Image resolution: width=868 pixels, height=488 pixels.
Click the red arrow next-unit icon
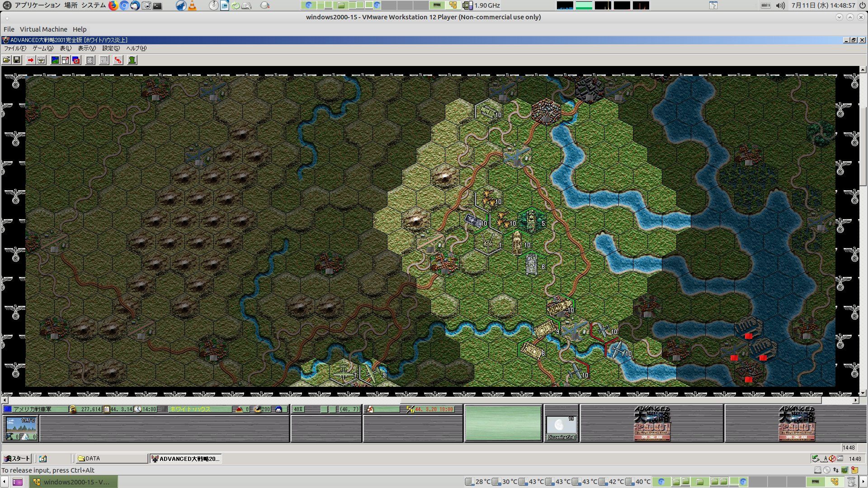(30, 60)
